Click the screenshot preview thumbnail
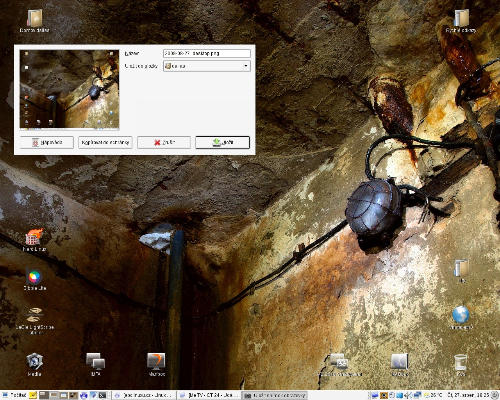 click(69, 89)
